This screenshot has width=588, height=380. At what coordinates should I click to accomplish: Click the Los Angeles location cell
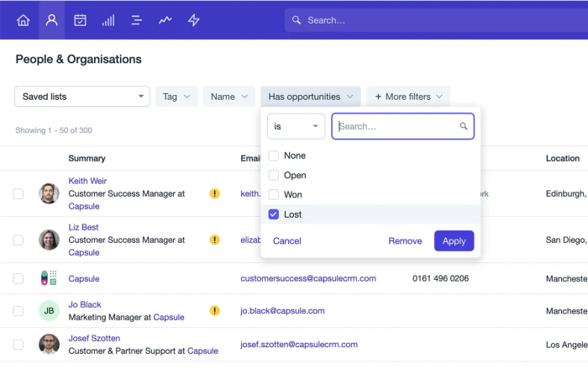[567, 345]
